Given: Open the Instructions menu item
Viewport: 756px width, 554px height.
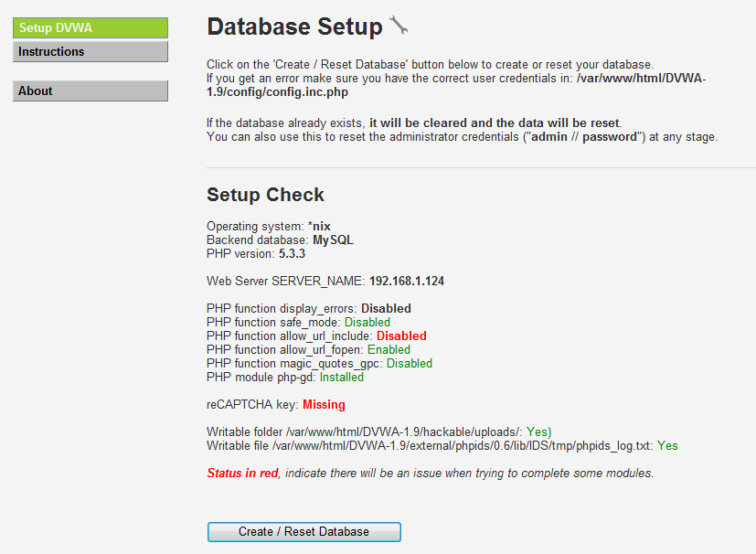Looking at the screenshot, I should pyautogui.click(x=91, y=51).
